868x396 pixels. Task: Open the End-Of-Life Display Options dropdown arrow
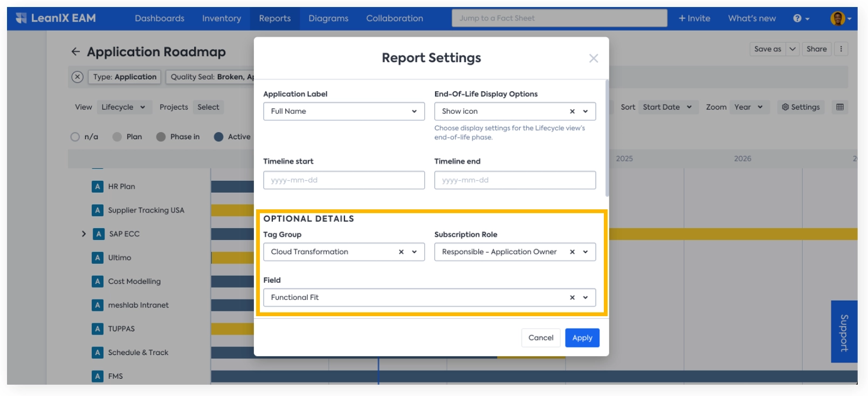coord(585,111)
